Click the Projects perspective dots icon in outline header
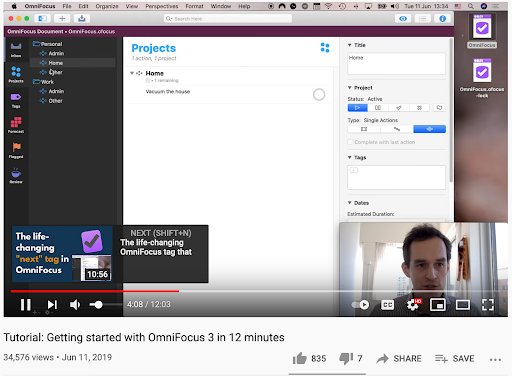Screen dimensions: 512x376 [x=325, y=48]
